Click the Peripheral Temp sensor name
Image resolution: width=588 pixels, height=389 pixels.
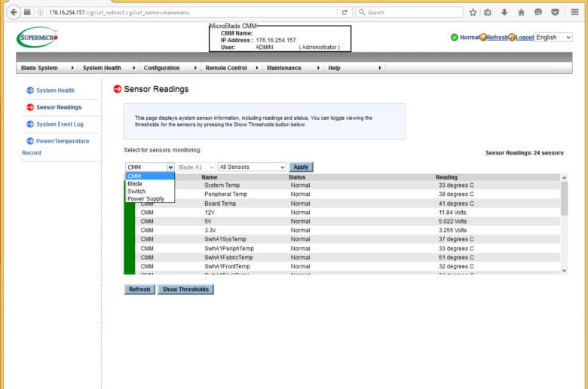(x=225, y=194)
